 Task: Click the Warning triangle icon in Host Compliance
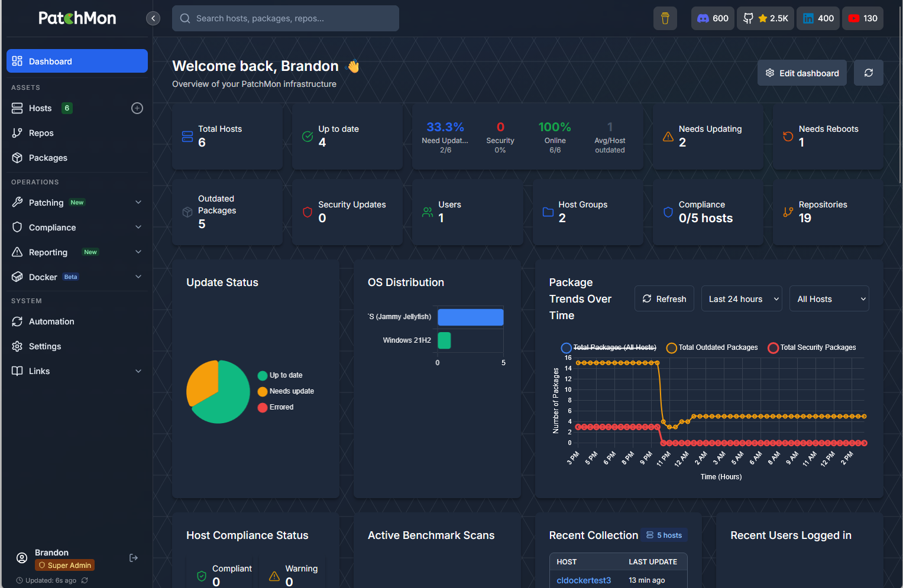(x=274, y=576)
